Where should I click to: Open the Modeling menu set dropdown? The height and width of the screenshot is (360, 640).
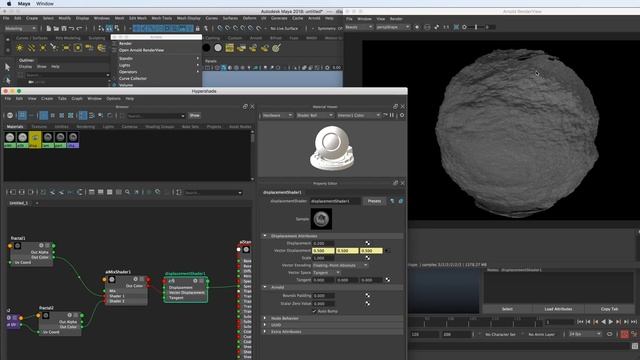coord(20,28)
